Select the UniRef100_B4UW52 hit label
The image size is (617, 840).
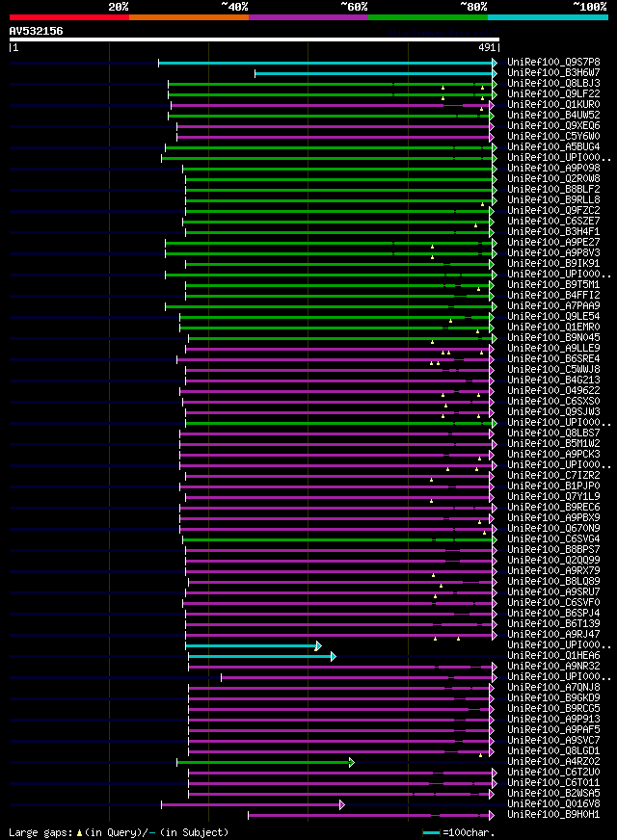(553, 116)
